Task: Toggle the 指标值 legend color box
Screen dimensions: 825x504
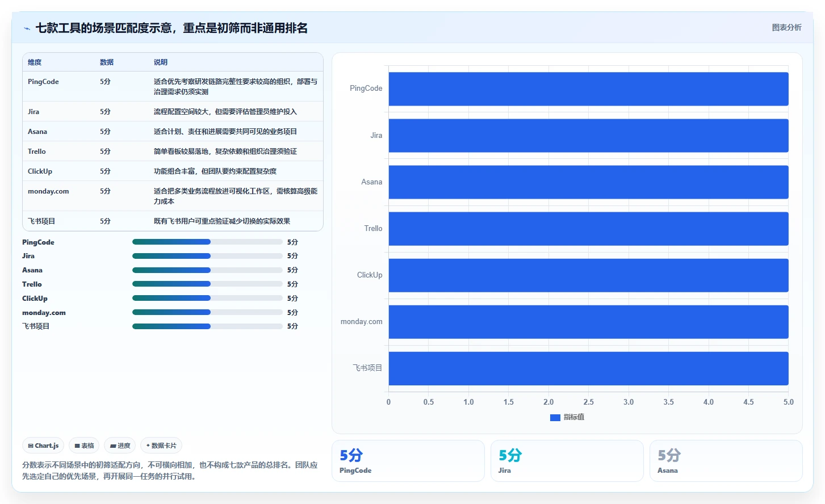Action: point(555,417)
